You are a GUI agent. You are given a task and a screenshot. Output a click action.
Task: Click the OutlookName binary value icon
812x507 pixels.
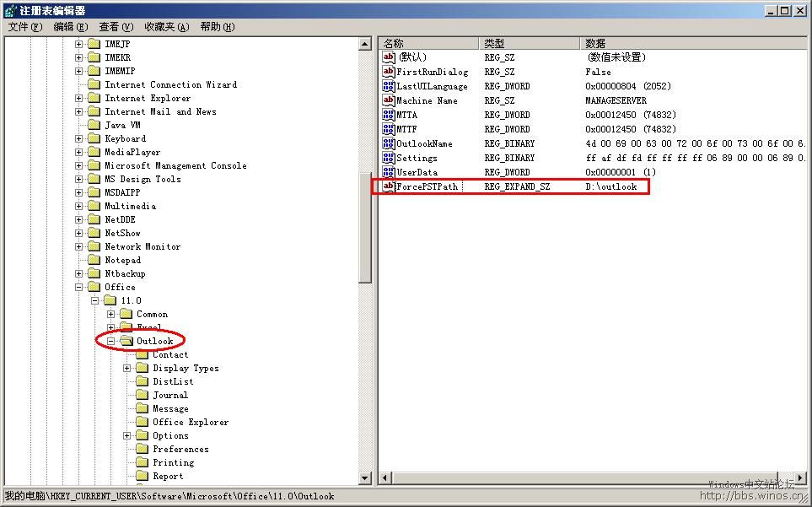coord(389,143)
